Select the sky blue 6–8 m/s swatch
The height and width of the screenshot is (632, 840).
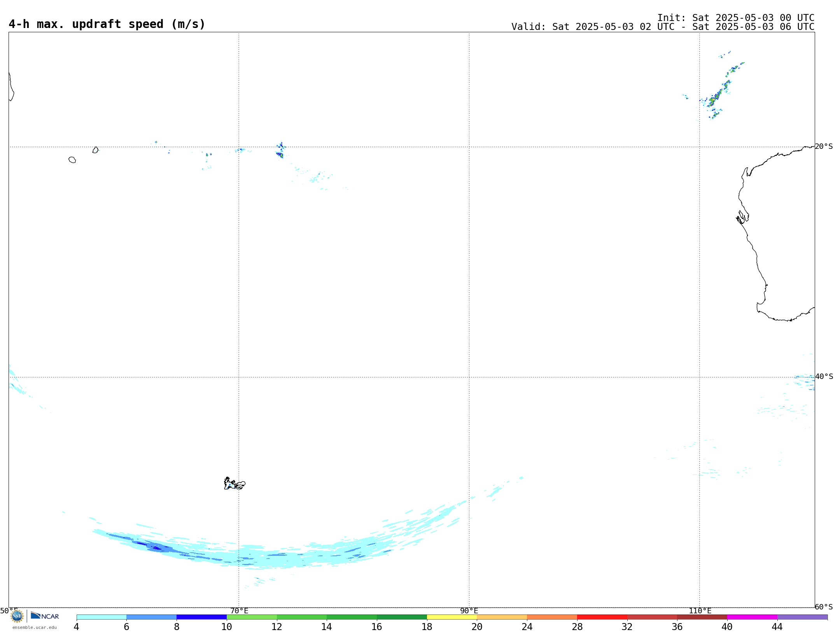click(x=152, y=617)
